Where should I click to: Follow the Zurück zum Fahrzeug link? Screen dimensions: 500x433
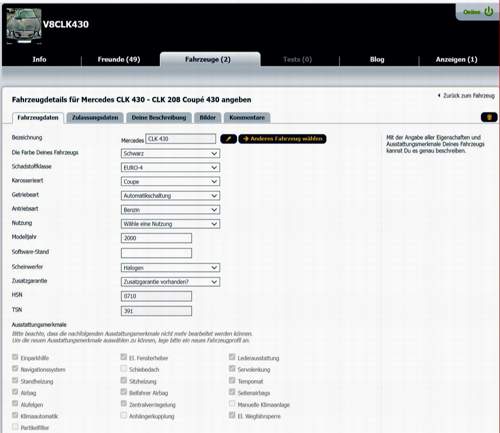pos(466,96)
